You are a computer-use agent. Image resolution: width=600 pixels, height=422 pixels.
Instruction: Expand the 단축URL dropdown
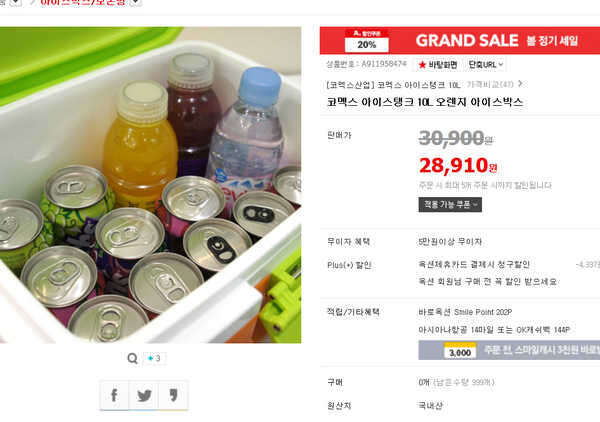point(486,65)
